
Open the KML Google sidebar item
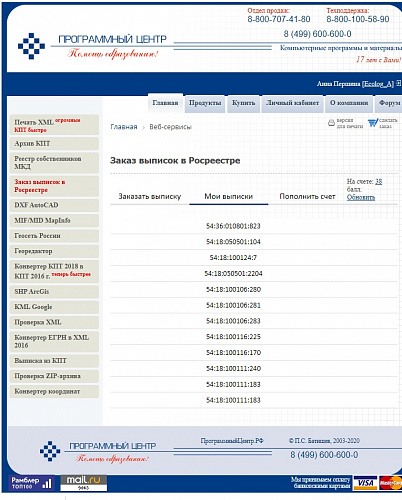54,307
